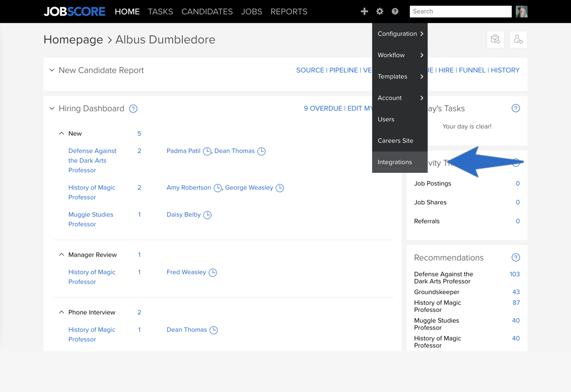
Task: Expand the Templates submenu
Action: (x=400, y=76)
